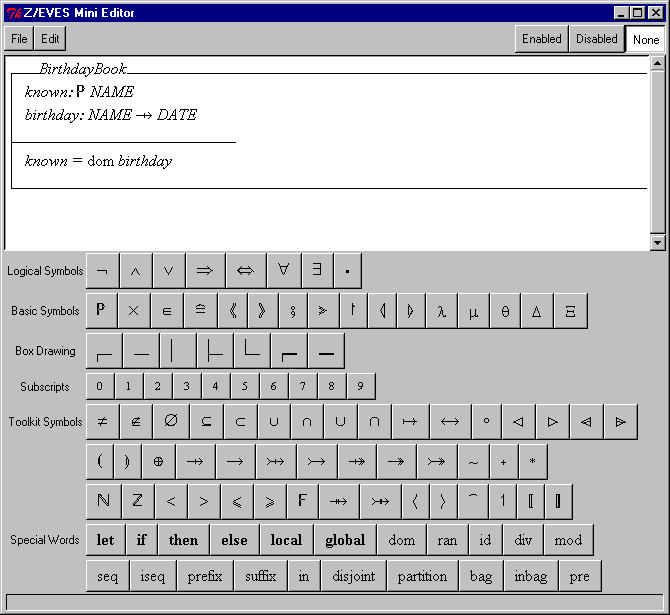Open the File menu

[x=19, y=39]
